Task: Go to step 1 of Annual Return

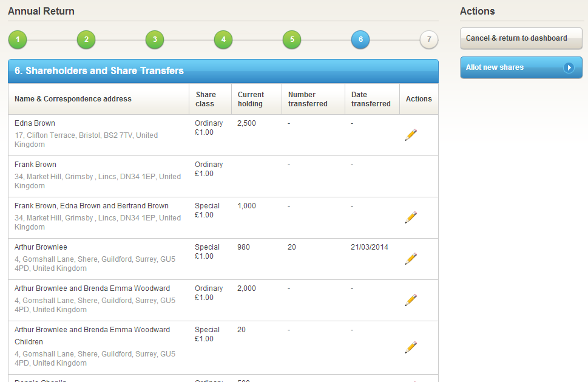Action: click(18, 40)
